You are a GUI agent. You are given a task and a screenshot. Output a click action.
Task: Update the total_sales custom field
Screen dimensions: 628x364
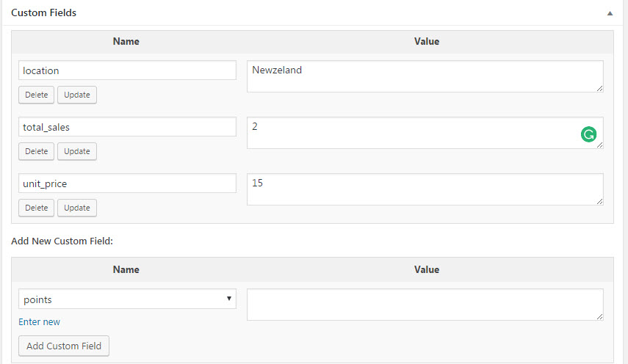tap(77, 151)
